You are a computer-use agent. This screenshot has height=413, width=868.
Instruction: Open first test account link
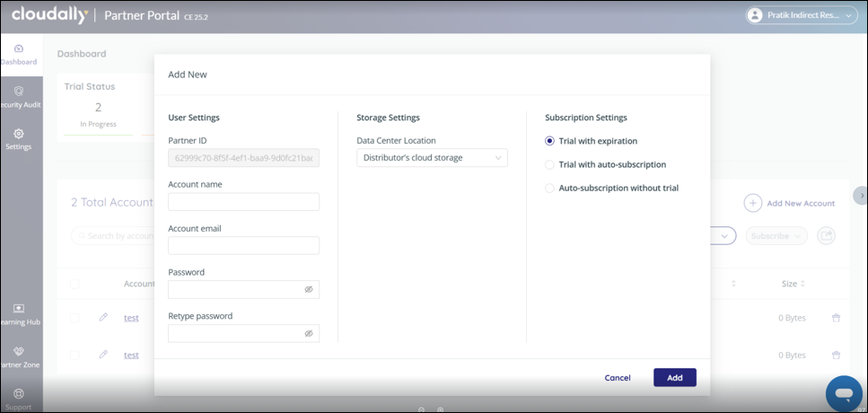pyautogui.click(x=131, y=318)
